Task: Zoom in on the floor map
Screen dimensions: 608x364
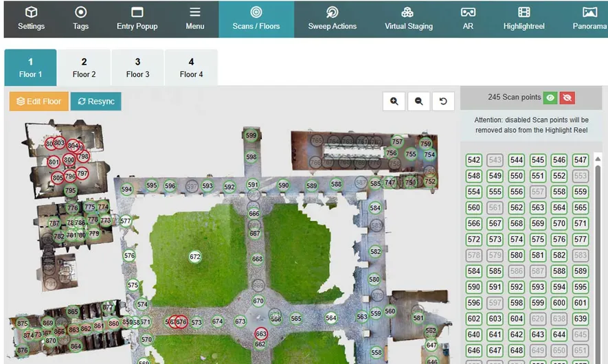Action: click(x=394, y=101)
